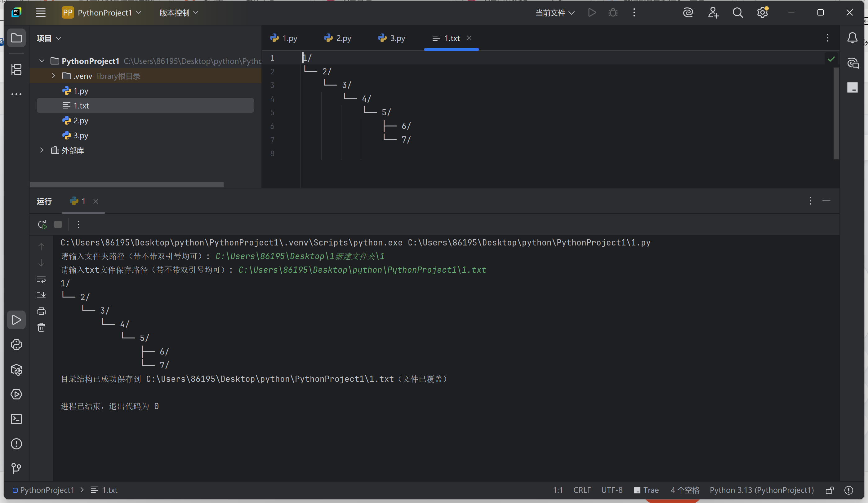This screenshot has width=868, height=503.
Task: Open the Structure tool window icon
Action: [16, 69]
